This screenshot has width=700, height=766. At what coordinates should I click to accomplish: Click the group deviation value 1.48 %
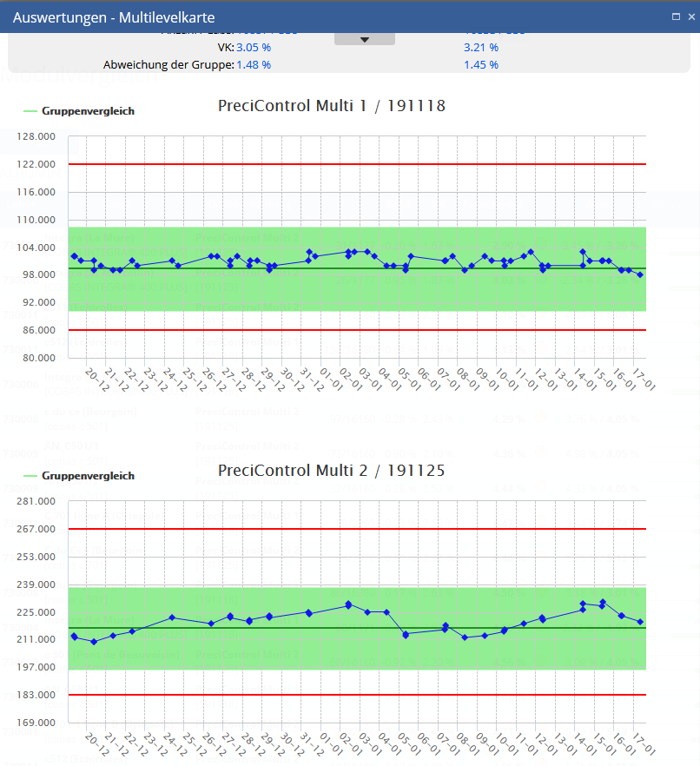[254, 65]
